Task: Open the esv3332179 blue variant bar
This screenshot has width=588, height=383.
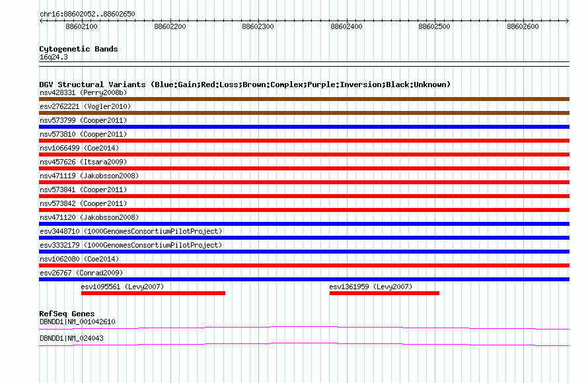Action: (x=304, y=252)
